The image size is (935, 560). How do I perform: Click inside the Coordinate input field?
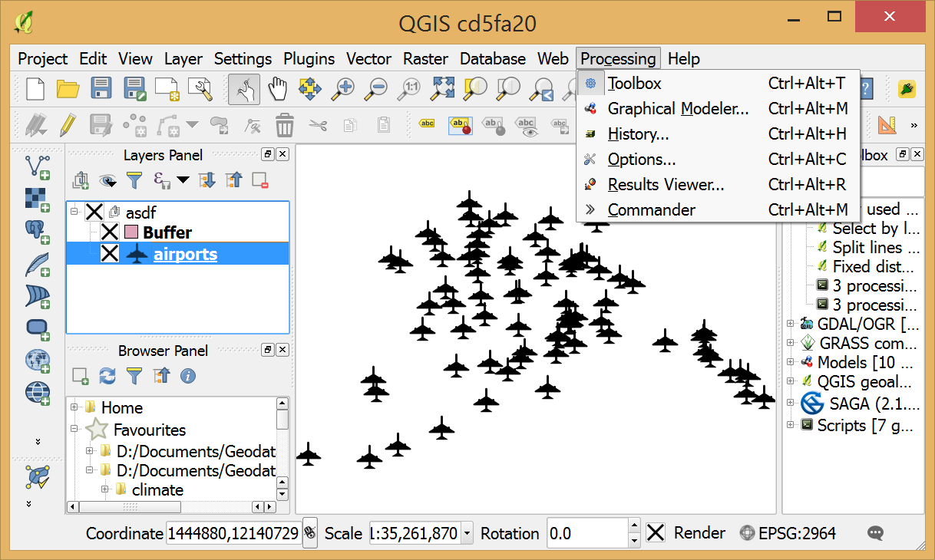point(233,533)
